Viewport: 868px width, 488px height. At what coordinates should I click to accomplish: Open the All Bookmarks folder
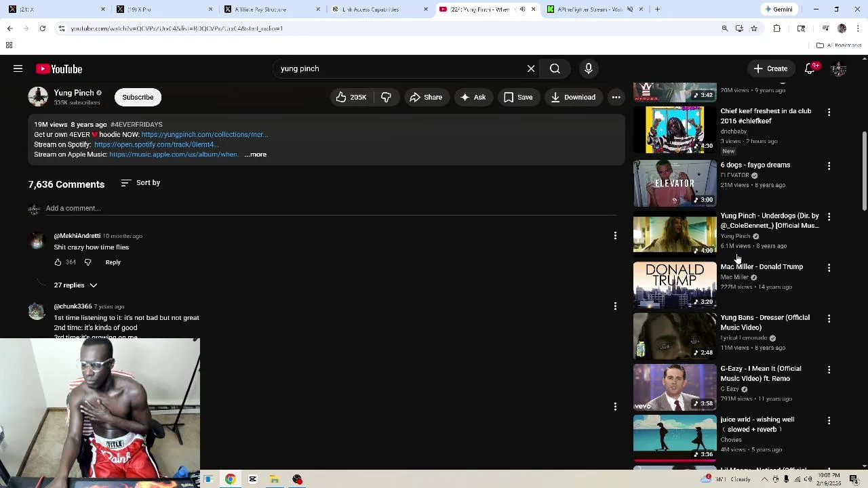[839, 45]
